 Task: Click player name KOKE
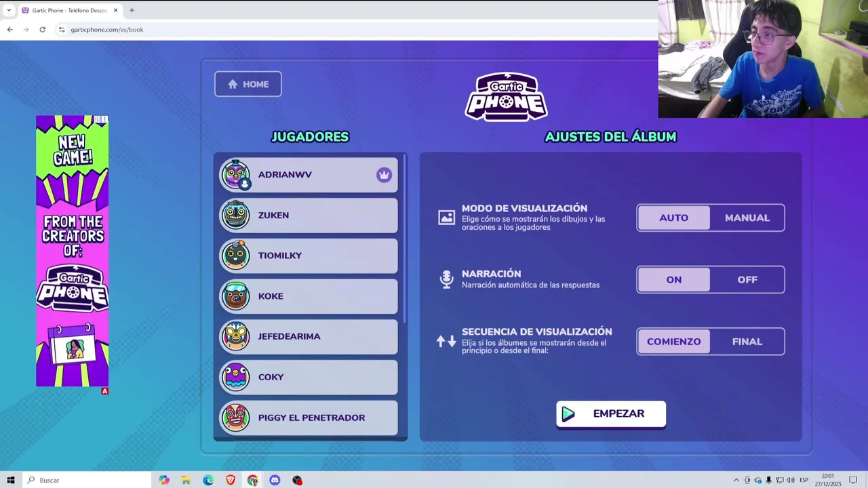point(271,296)
